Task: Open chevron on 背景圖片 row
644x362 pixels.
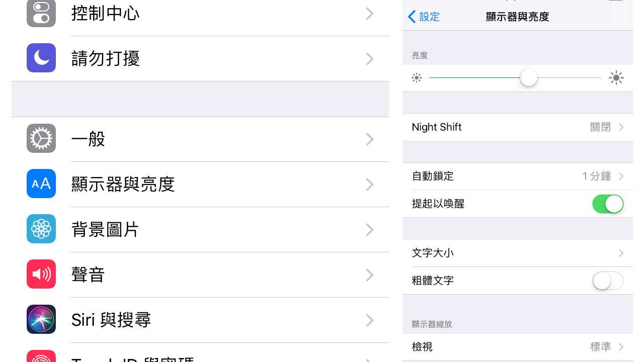Action: pos(370,230)
